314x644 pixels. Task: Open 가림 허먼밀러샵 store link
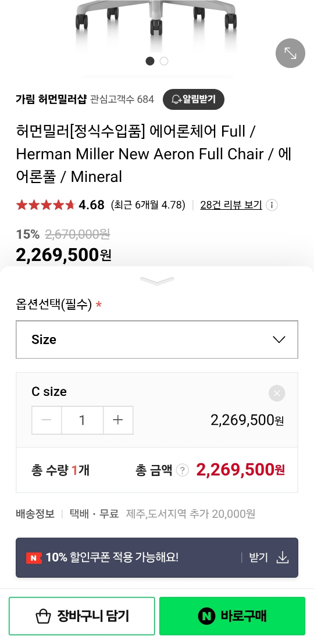(x=51, y=99)
